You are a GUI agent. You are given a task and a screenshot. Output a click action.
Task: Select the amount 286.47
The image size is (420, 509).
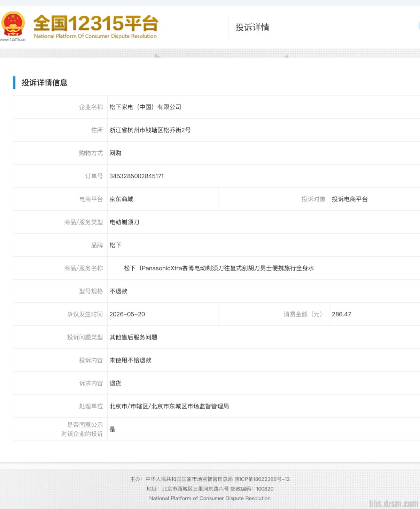tap(341, 314)
